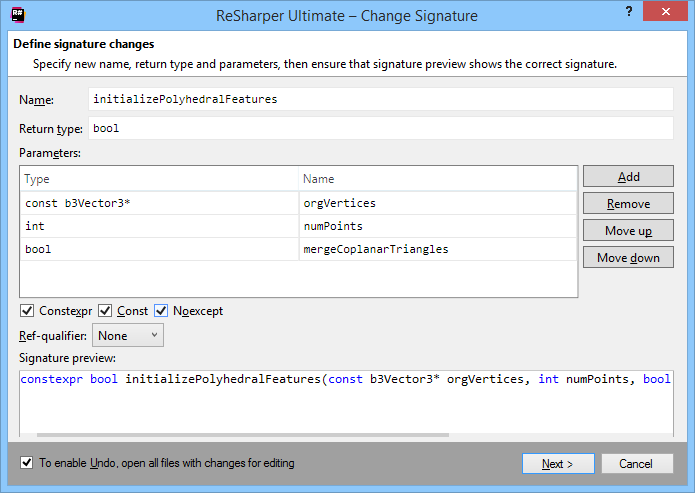Uncheck the Const checkbox
The width and height of the screenshot is (695, 493).
coord(106,311)
